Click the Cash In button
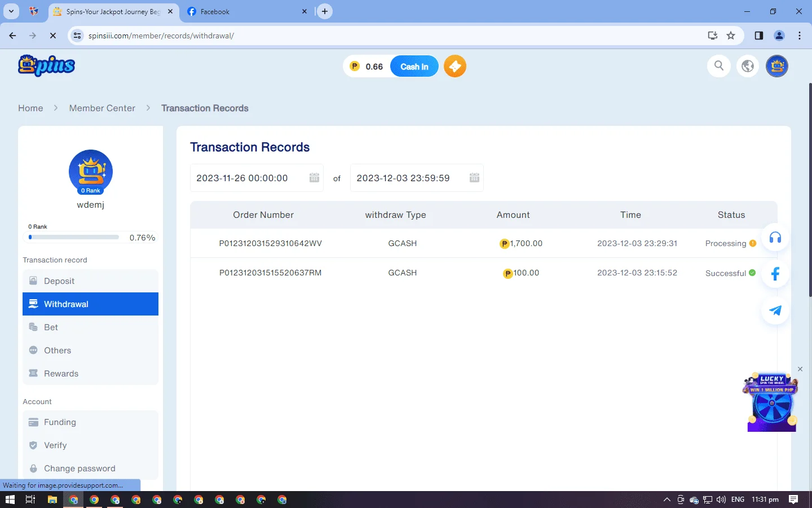 [x=414, y=67]
